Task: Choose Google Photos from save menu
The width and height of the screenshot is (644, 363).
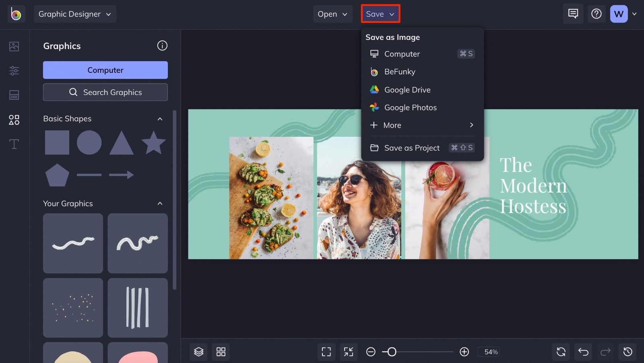Action: (x=410, y=107)
